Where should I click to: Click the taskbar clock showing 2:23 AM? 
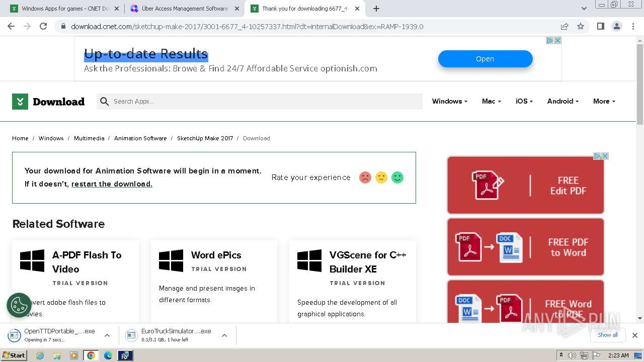(x=618, y=355)
